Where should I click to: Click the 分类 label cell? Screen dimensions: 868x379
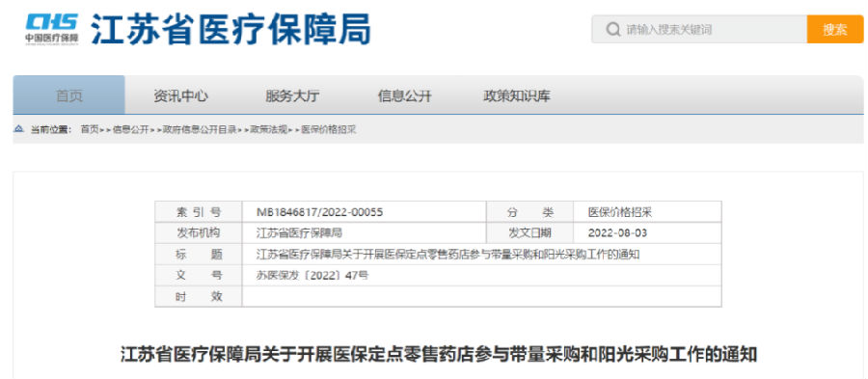(x=529, y=212)
